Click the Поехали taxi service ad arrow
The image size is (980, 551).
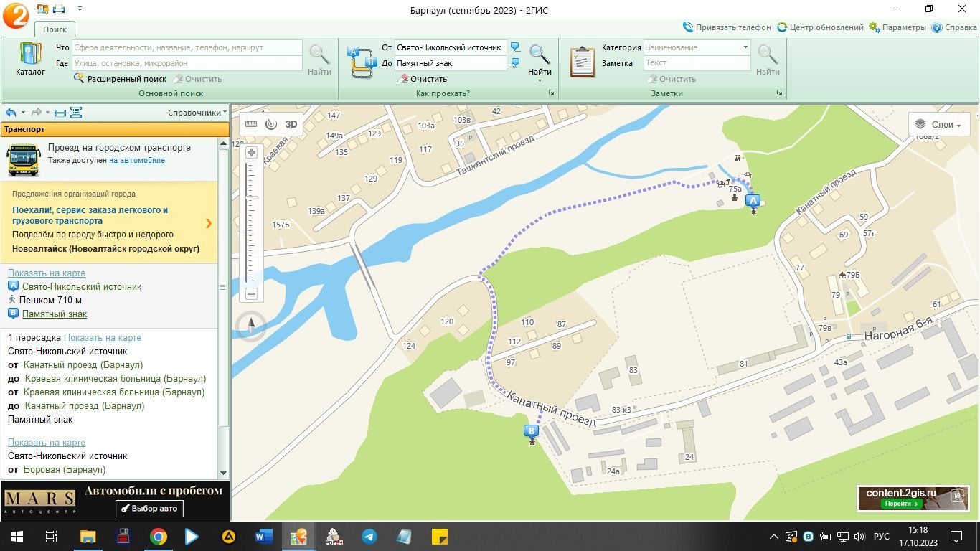(208, 223)
